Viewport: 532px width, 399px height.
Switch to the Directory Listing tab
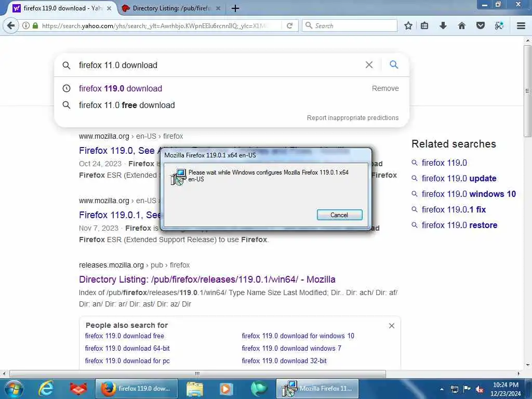click(171, 8)
